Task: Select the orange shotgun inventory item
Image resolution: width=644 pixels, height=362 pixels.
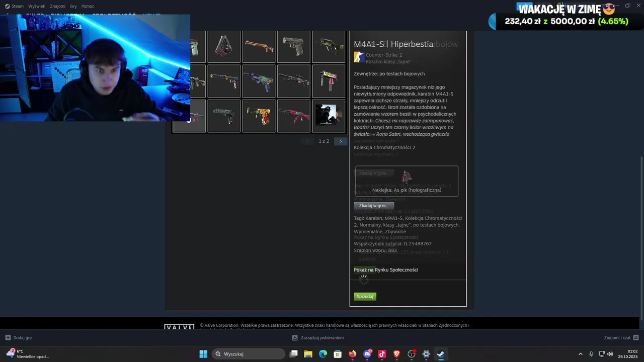Action: [259, 46]
